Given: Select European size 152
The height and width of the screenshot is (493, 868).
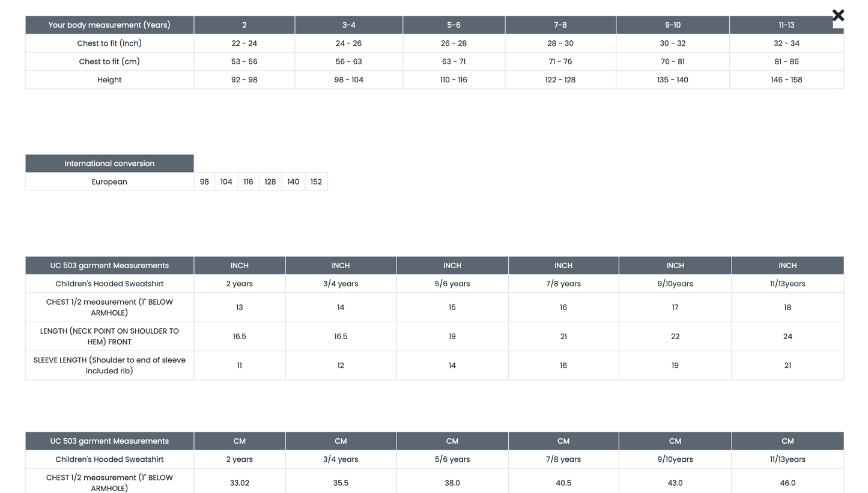Looking at the screenshot, I should pyautogui.click(x=316, y=182).
